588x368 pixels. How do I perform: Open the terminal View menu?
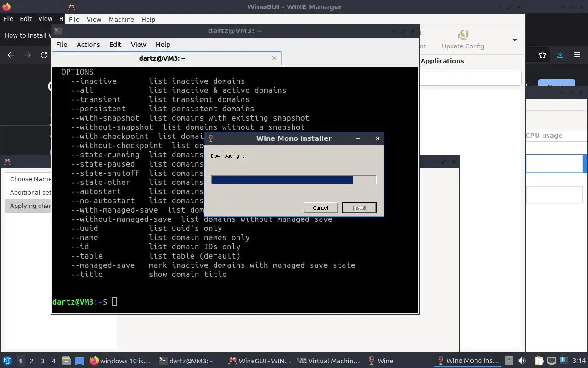click(x=138, y=45)
